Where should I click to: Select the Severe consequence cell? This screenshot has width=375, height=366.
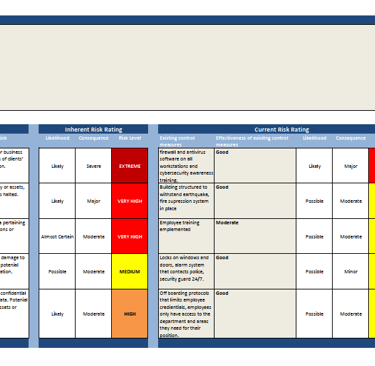(x=94, y=166)
